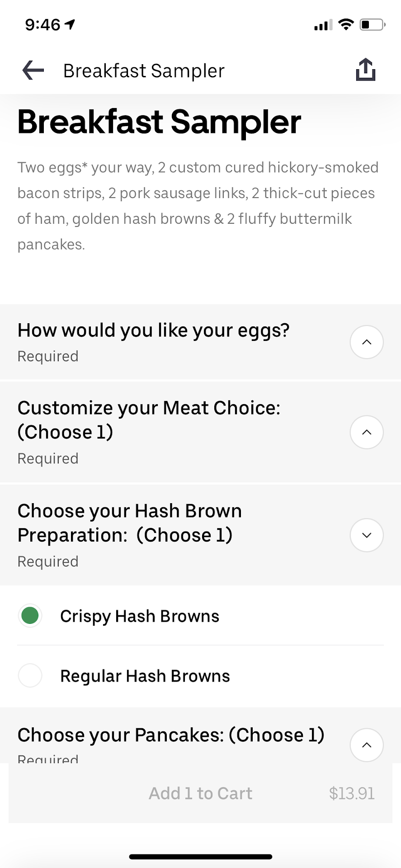This screenshot has height=868, width=401.
Task: Tap the battery status icon
Action: pos(372,24)
